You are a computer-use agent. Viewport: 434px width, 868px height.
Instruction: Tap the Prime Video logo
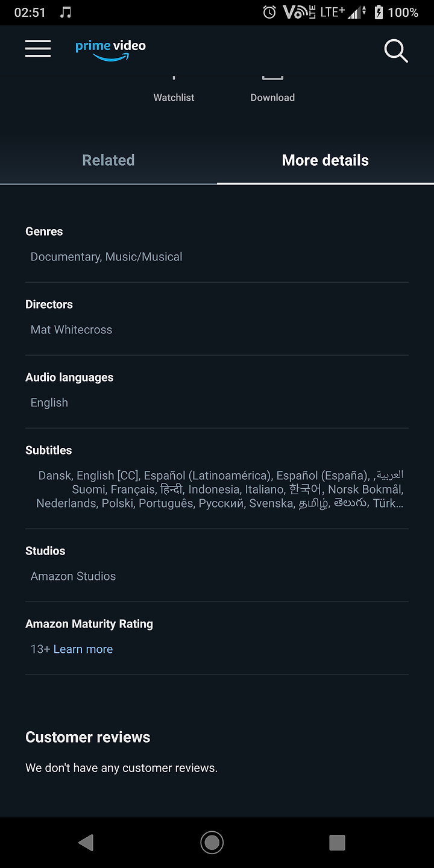coord(110,50)
